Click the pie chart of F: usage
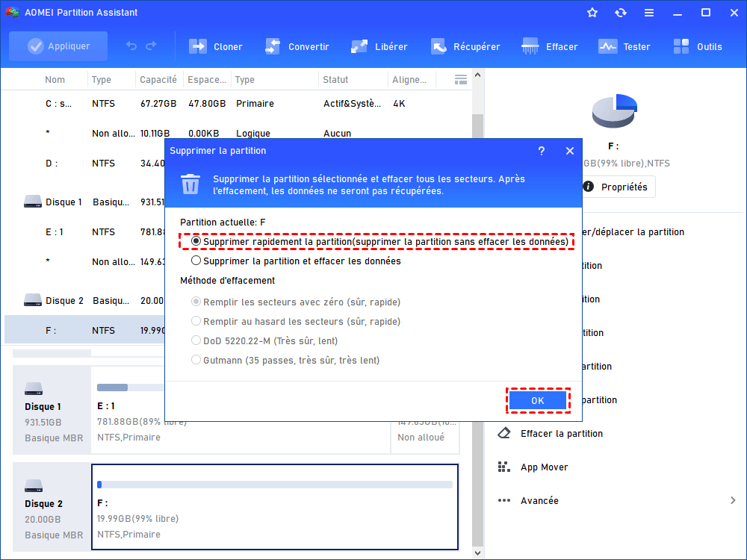Image resolution: width=747 pixels, height=560 pixels. point(614,111)
